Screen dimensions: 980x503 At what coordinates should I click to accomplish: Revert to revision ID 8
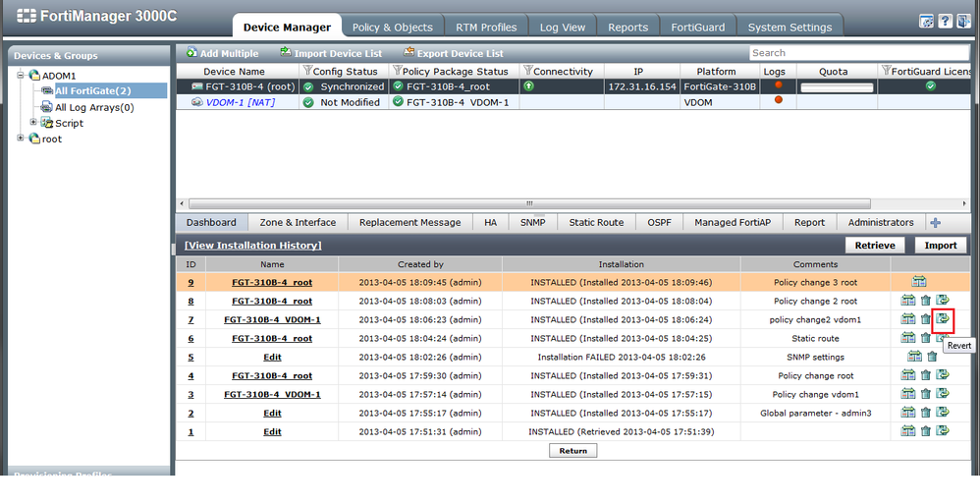(x=943, y=301)
